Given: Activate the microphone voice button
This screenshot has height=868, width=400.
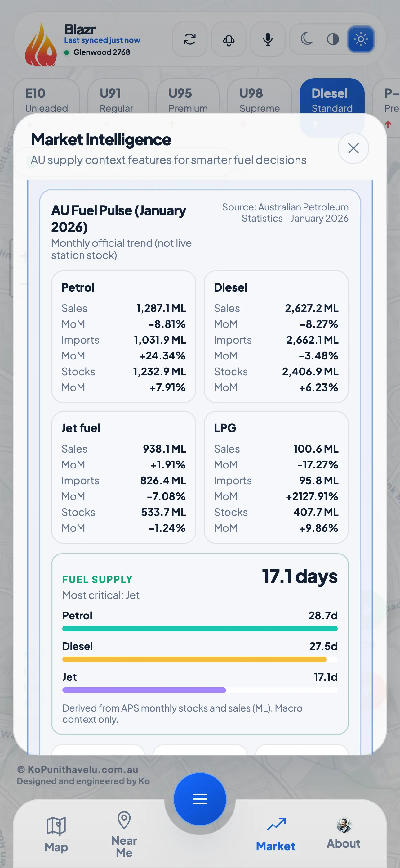Looking at the screenshot, I should click(x=268, y=39).
